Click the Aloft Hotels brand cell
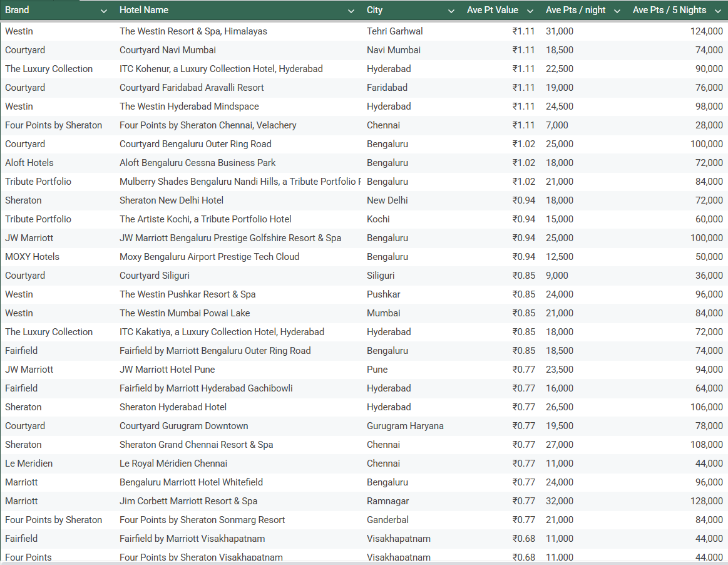The image size is (728, 565). tap(29, 163)
